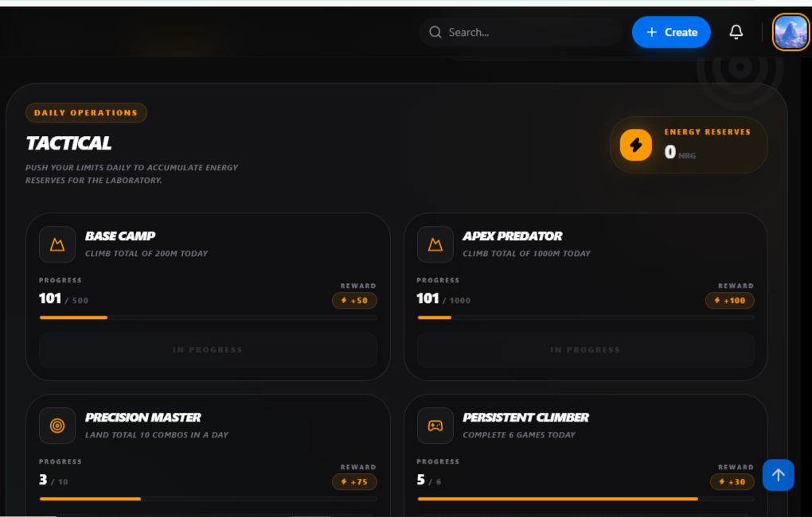Click the Energy Reserves lightning icon
Image resolution: width=812 pixels, height=517 pixels.
[x=636, y=145]
